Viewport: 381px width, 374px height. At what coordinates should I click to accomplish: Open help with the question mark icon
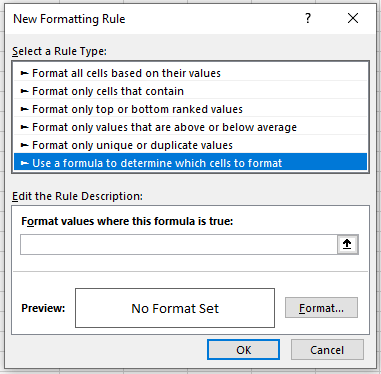308,18
